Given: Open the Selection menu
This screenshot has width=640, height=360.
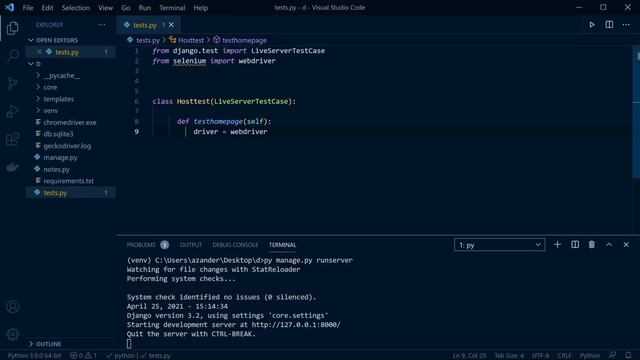Looking at the screenshot, I should pos(76,8).
